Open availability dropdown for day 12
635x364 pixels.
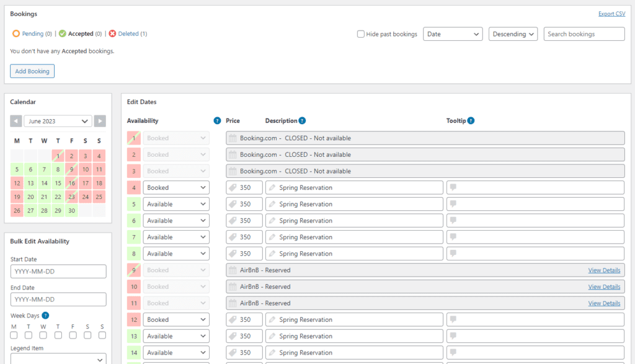coord(176,319)
